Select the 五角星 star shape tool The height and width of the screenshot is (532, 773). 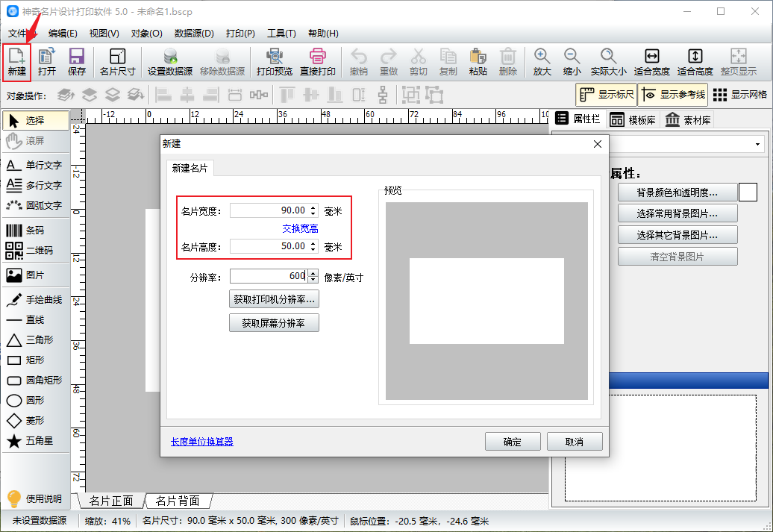(35, 441)
